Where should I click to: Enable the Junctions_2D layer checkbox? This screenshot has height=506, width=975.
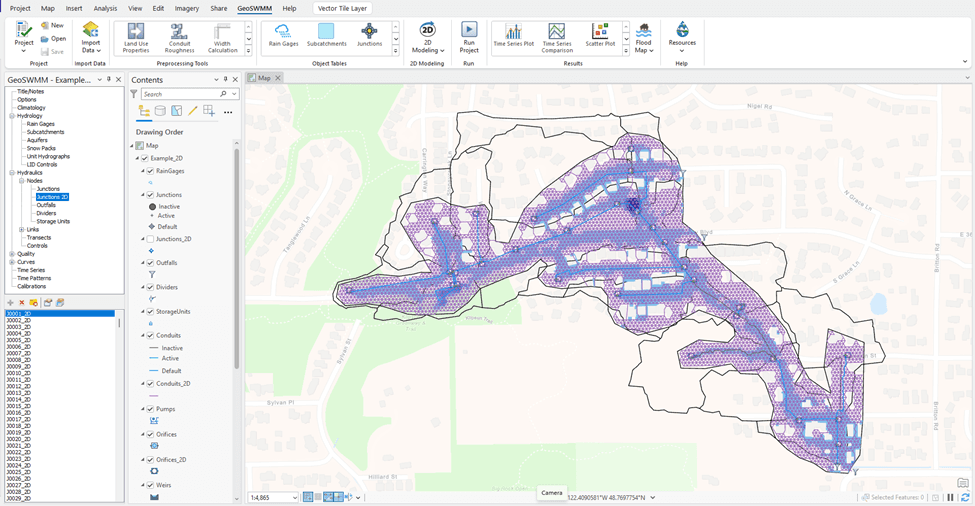[x=150, y=239]
